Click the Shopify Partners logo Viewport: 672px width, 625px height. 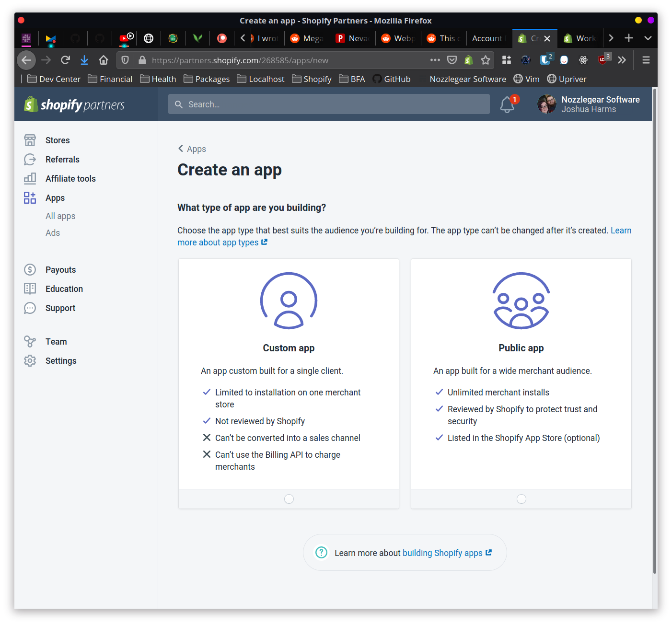pyautogui.click(x=74, y=104)
